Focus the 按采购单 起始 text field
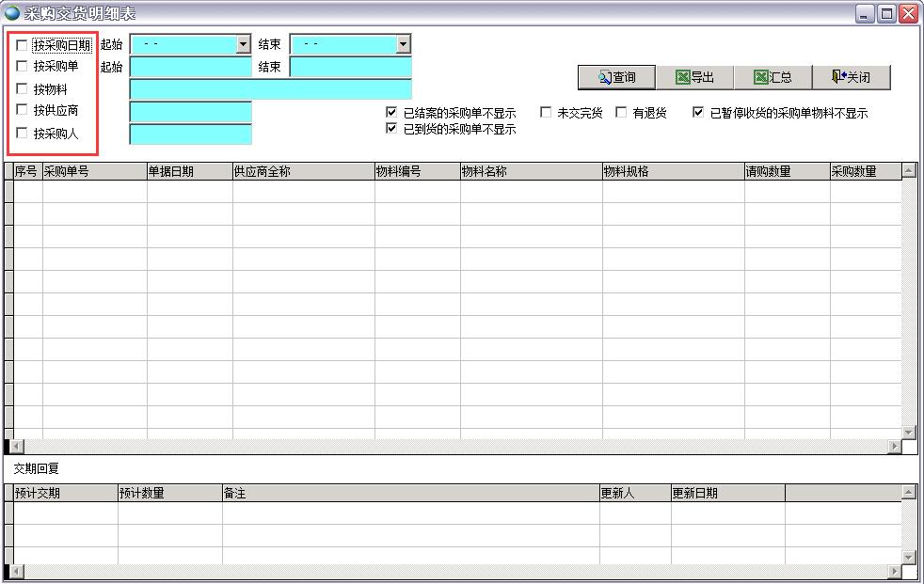Viewport: 924px width, 584px height. (190, 67)
